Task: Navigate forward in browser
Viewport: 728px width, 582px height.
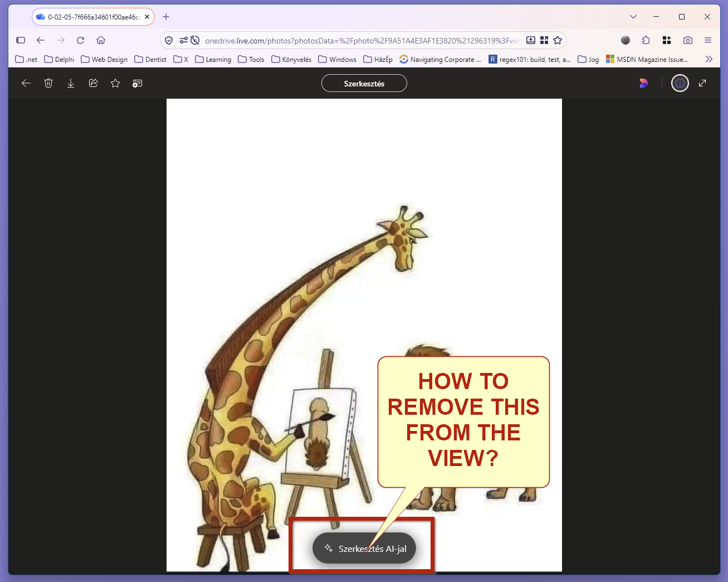Action: point(61,40)
